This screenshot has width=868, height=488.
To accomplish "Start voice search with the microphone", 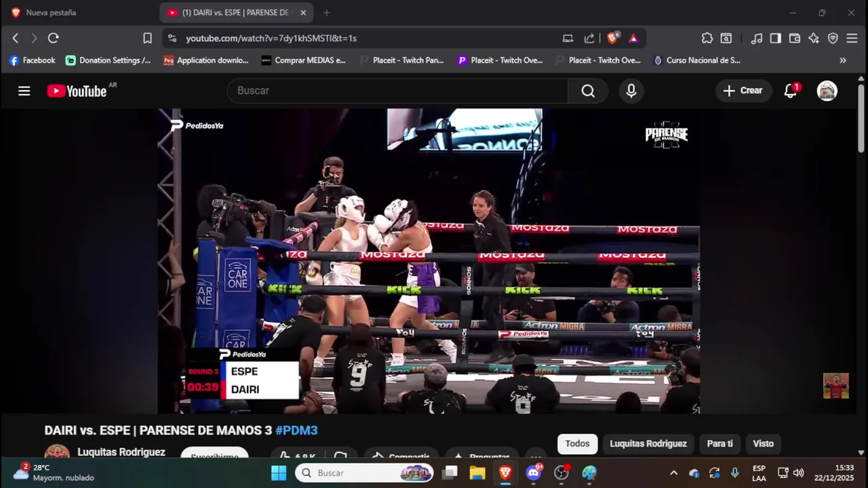I will tap(631, 91).
